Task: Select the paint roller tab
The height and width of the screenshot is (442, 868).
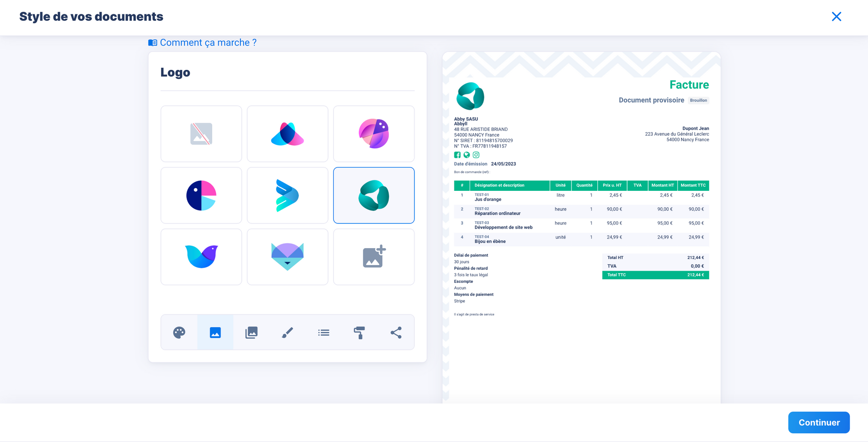Action: (359, 333)
